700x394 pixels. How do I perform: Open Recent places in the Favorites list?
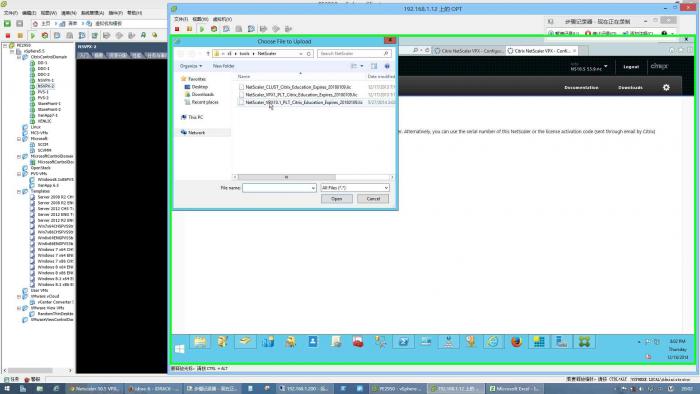pyautogui.click(x=204, y=102)
